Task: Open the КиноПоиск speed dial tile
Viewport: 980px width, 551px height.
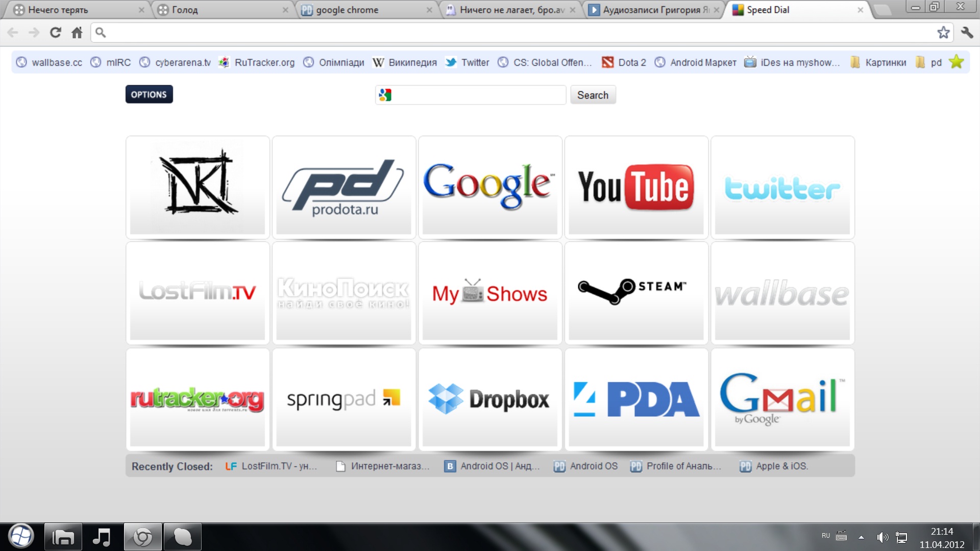Action: point(344,293)
